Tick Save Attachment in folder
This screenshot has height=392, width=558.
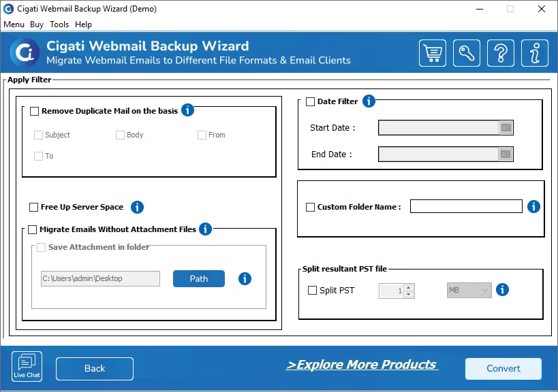[42, 247]
